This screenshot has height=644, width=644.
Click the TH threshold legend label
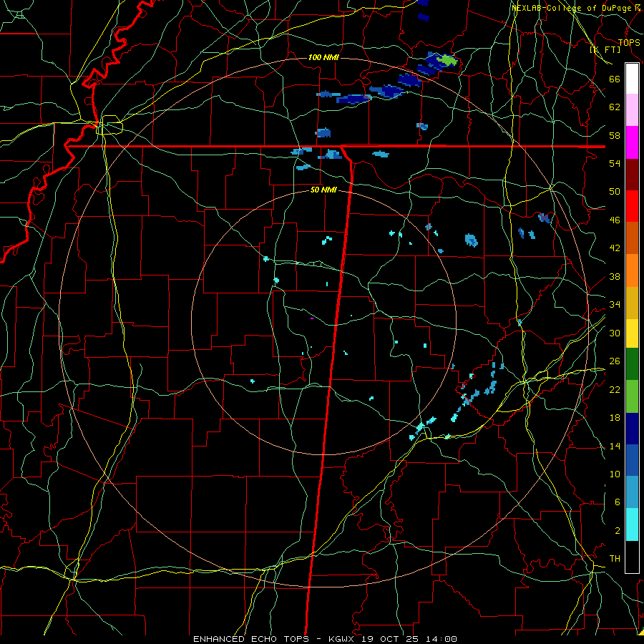coord(615,559)
